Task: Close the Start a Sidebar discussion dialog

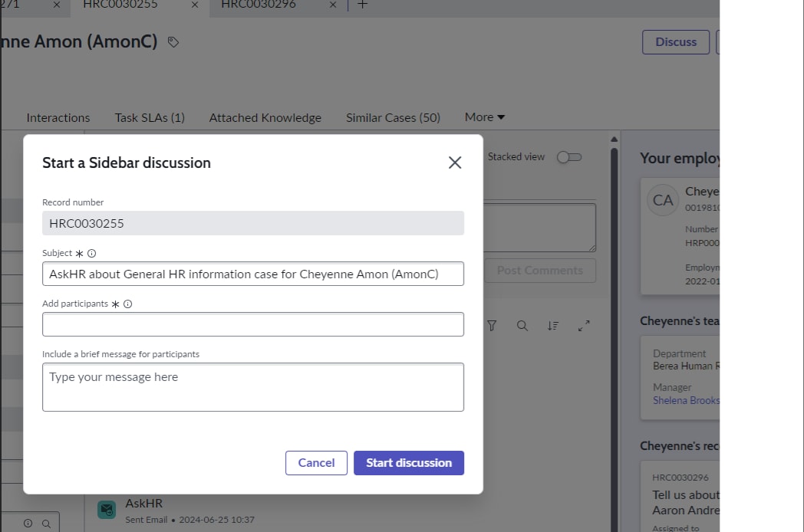Action: pos(454,163)
